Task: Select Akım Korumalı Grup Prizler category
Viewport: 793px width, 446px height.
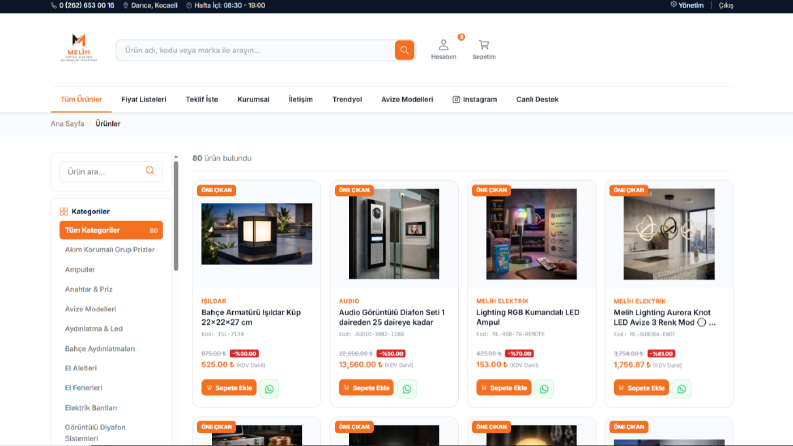Action: (110, 249)
